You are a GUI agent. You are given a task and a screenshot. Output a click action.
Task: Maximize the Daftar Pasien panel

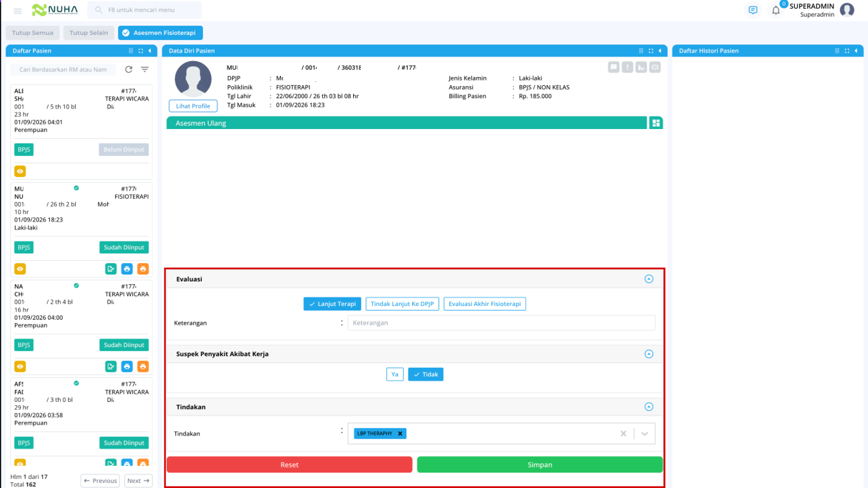(141, 51)
